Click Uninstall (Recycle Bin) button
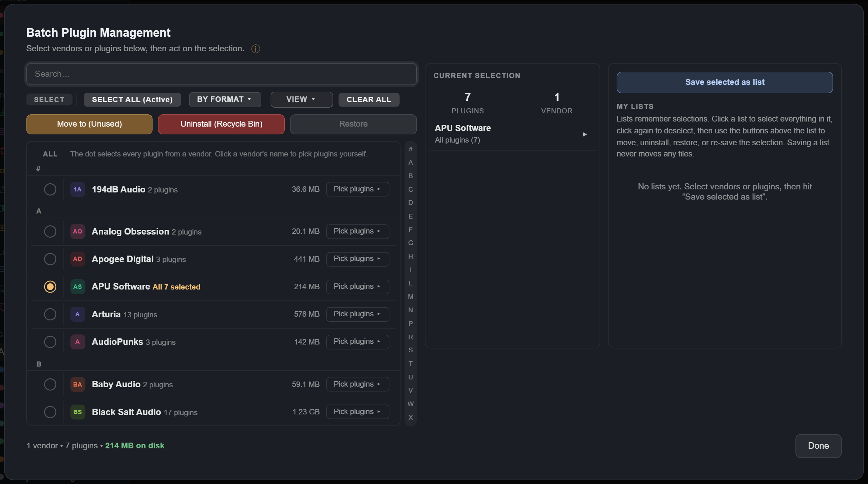 pyautogui.click(x=221, y=124)
